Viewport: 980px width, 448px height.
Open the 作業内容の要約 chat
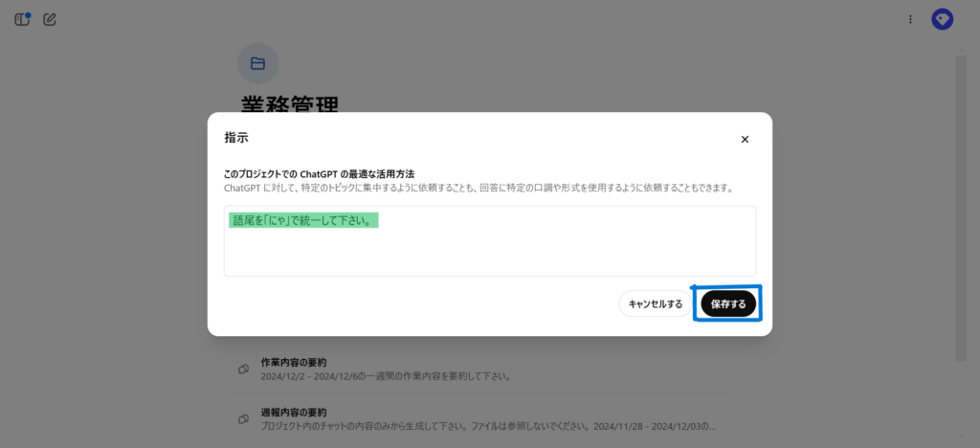294,363
